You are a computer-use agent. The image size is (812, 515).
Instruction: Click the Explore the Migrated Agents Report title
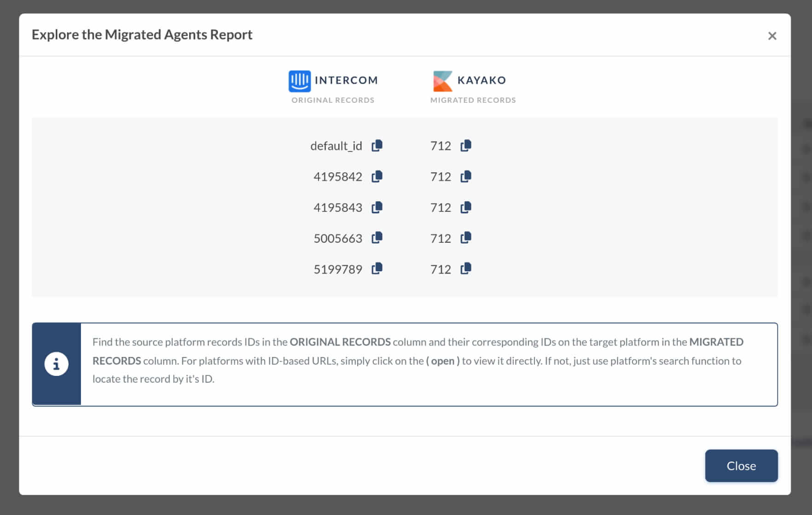[x=142, y=35]
